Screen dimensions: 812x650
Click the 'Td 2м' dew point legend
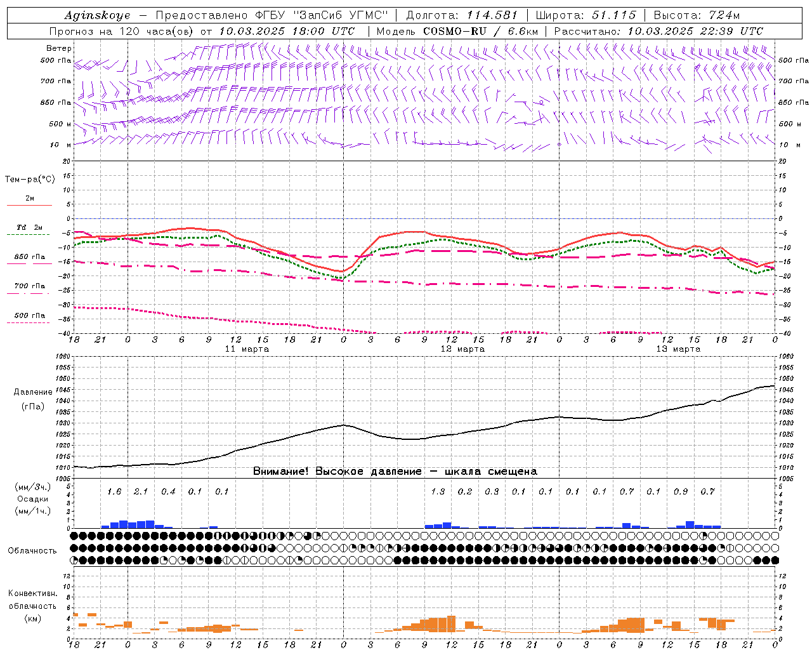(x=30, y=227)
